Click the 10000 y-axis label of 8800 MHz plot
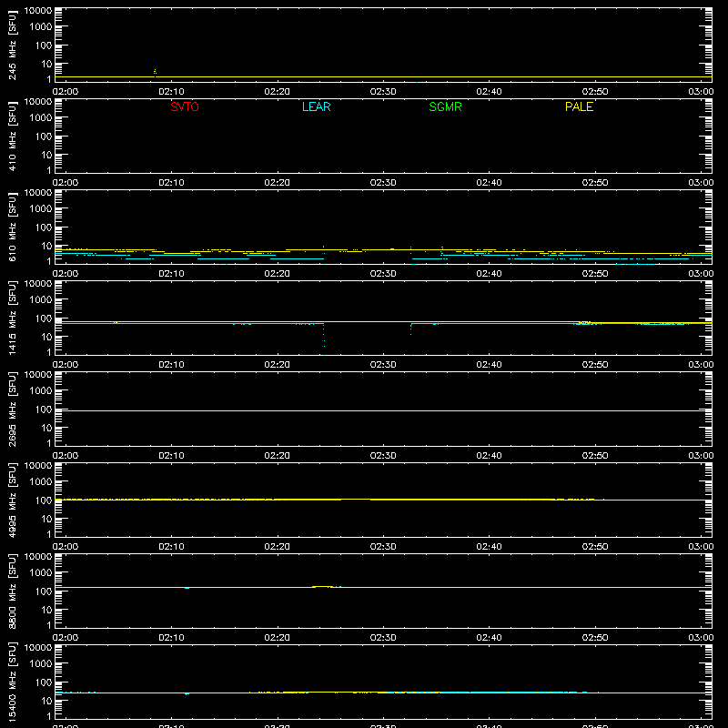 point(38,557)
